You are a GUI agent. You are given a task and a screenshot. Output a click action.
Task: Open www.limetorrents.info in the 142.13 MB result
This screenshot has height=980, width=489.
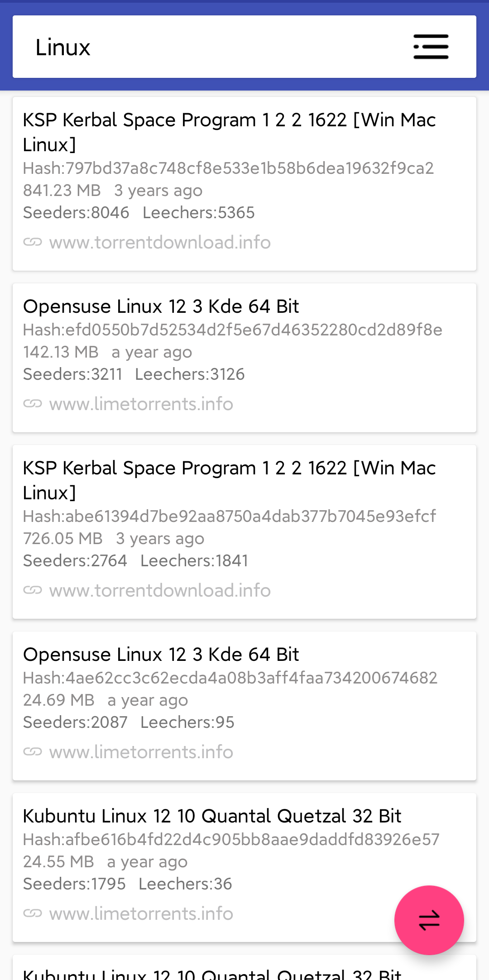(141, 404)
